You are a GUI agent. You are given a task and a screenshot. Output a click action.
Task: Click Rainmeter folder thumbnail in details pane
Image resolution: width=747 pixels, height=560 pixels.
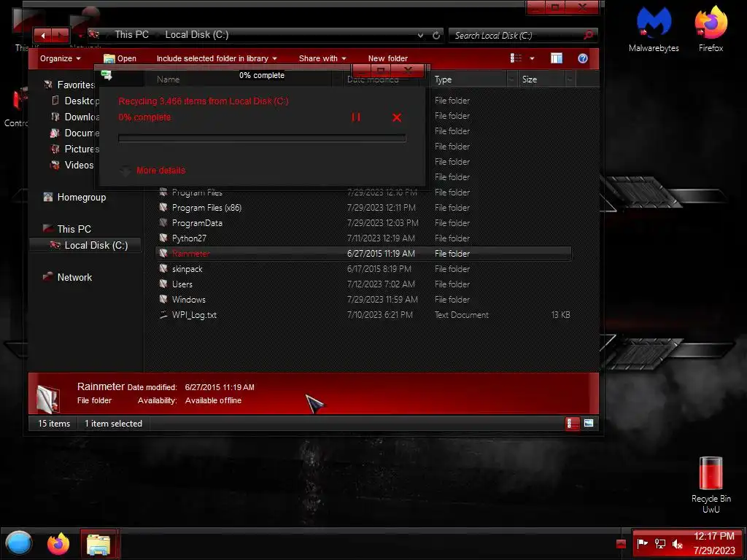tap(47, 399)
